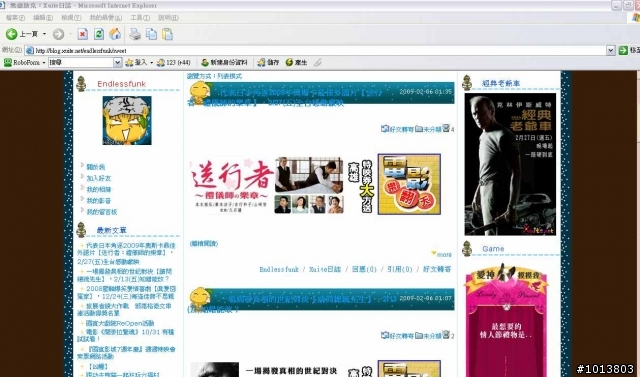Click 好文轉寄 icon link under the 01:35 post title
This screenshot has width=640, height=377.
398,129
